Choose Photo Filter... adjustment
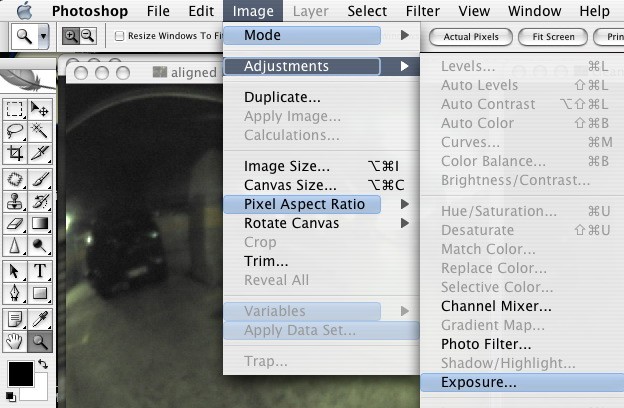The image size is (624, 408). [x=522, y=344]
